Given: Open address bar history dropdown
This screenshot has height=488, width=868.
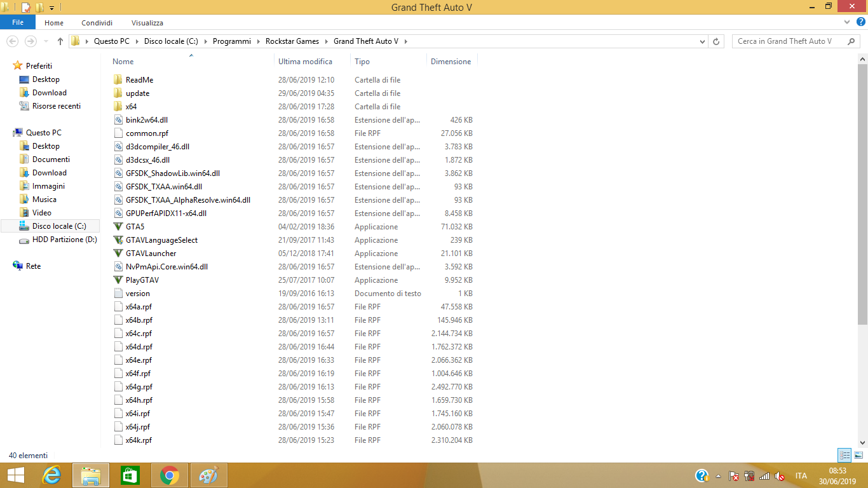Looking at the screenshot, I should [x=702, y=41].
